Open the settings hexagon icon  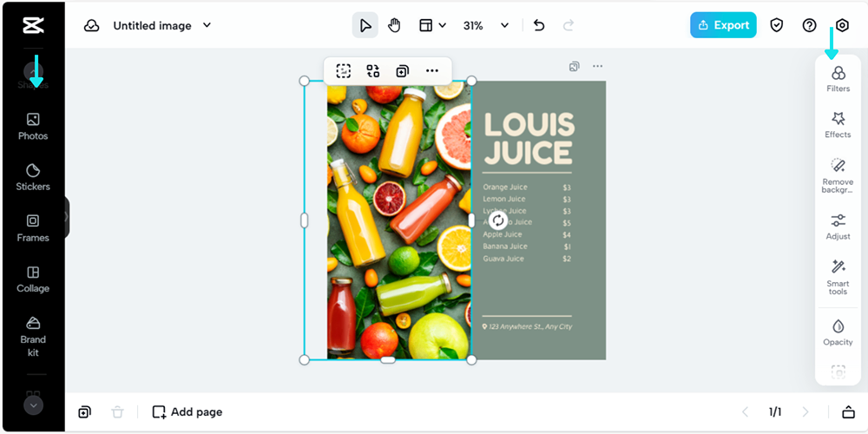tap(842, 25)
